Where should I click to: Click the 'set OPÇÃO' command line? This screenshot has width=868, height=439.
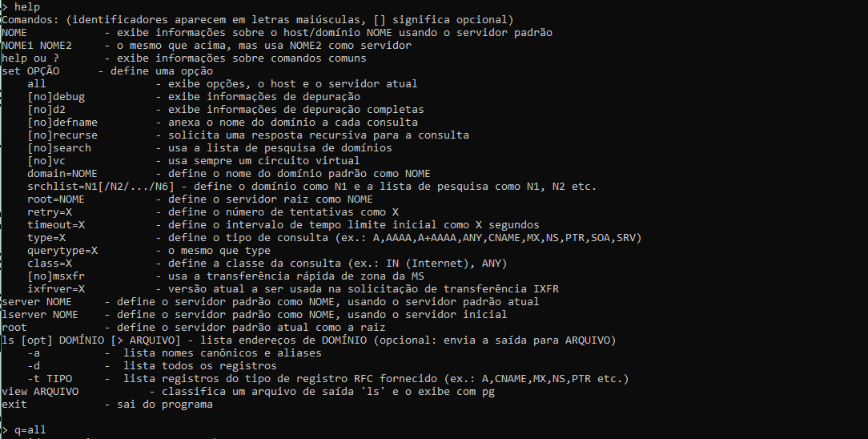pos(30,70)
